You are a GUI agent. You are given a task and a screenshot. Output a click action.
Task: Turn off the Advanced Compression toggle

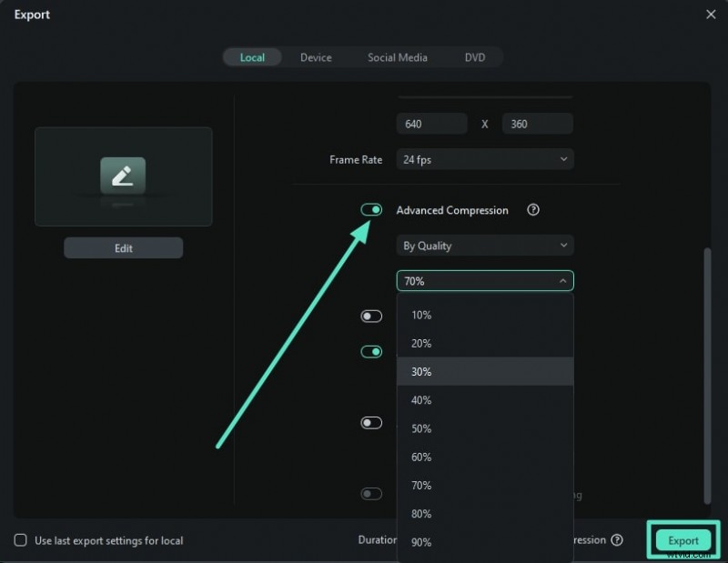[371, 210]
